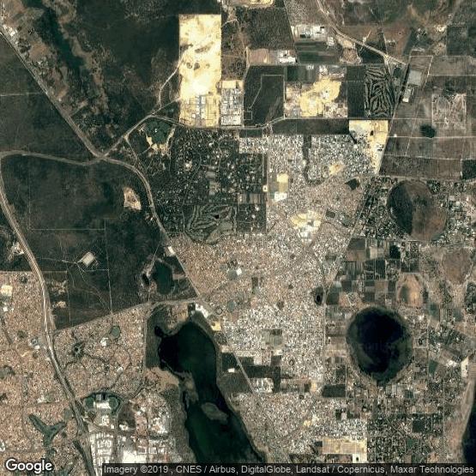Click the oval dry lakebed on the east
The image size is (476, 476).
pos(417,210)
